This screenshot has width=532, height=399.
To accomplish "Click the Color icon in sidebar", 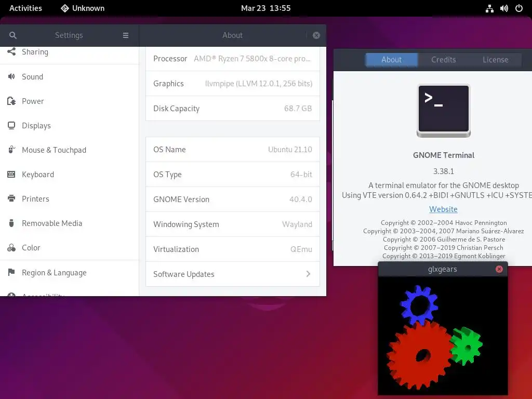I will tap(11, 248).
